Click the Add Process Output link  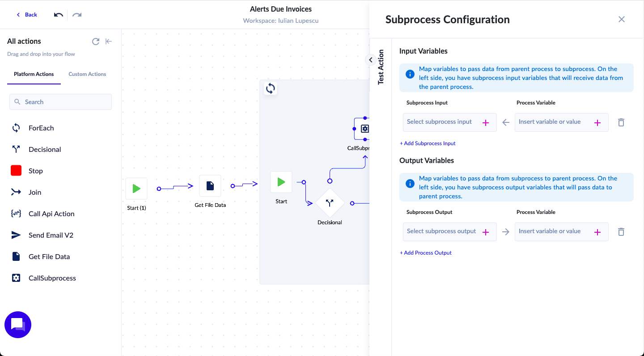[426, 253]
